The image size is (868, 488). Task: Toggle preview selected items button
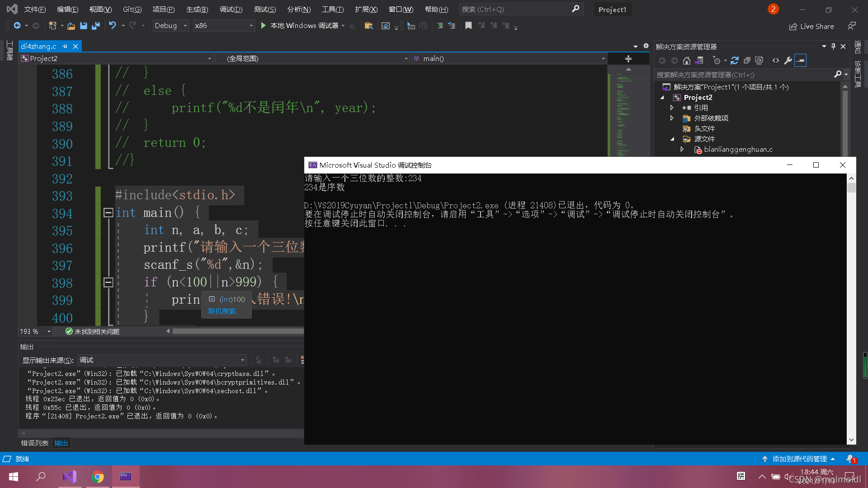[x=801, y=61]
